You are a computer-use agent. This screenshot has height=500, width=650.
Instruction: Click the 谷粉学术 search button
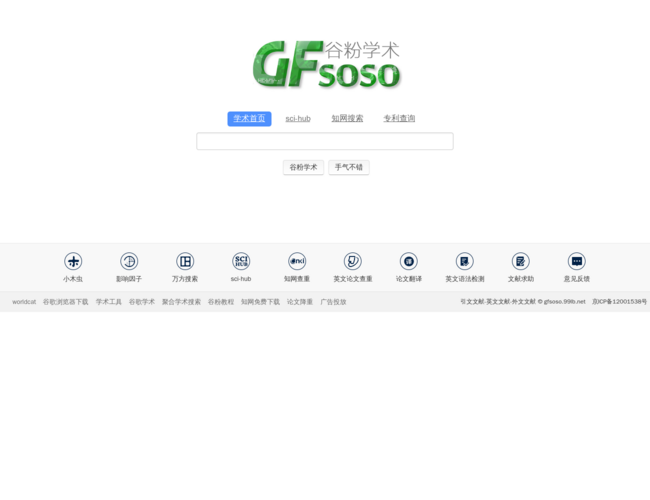click(x=303, y=167)
